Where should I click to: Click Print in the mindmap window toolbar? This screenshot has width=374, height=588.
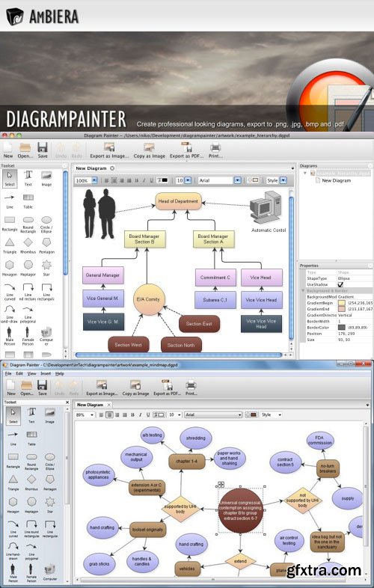click(191, 388)
